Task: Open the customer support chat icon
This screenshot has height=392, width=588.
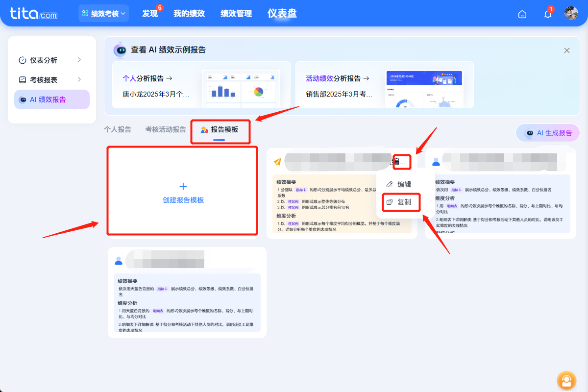Action: point(566,380)
